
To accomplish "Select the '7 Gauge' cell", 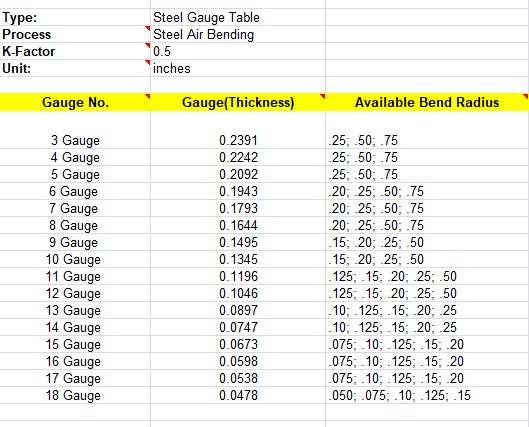I will [x=75, y=208].
